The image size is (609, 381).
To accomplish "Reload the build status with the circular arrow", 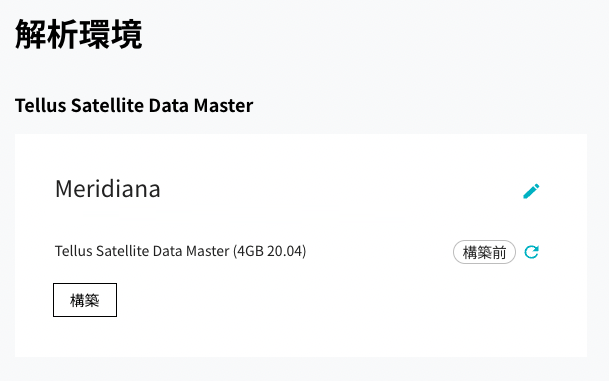I will (531, 252).
